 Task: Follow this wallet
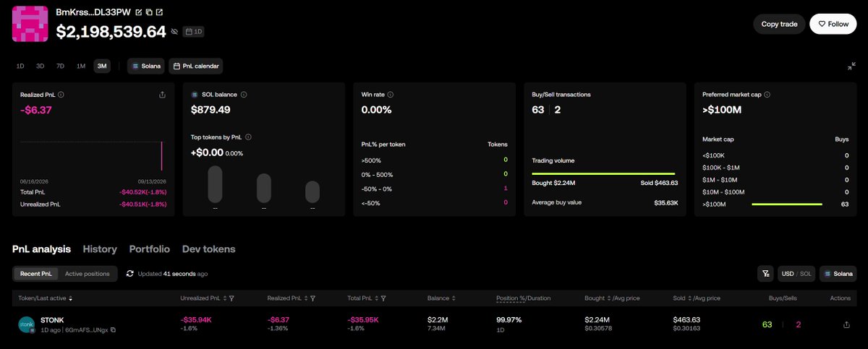(x=833, y=24)
